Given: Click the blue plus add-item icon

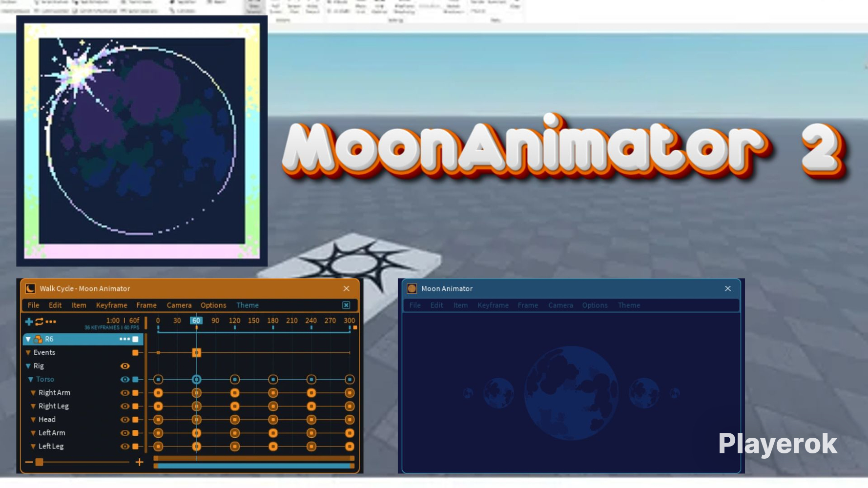Looking at the screenshot, I should [29, 322].
